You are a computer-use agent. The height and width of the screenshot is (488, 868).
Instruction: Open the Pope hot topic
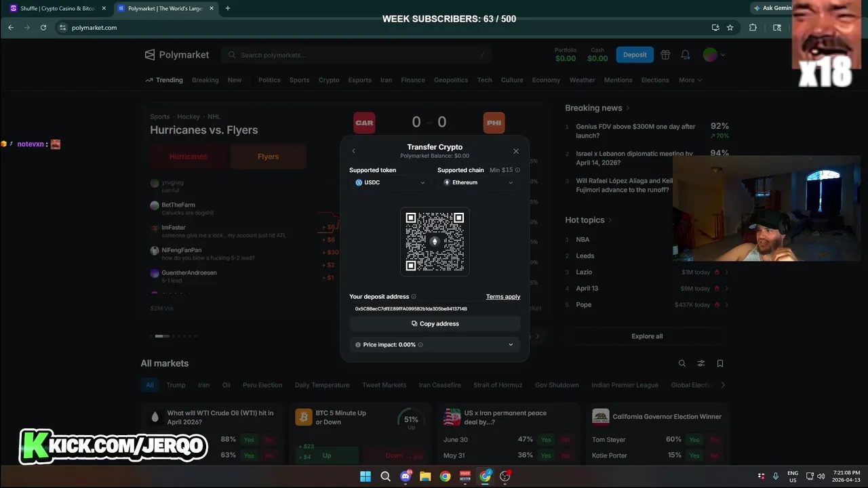(584, 304)
